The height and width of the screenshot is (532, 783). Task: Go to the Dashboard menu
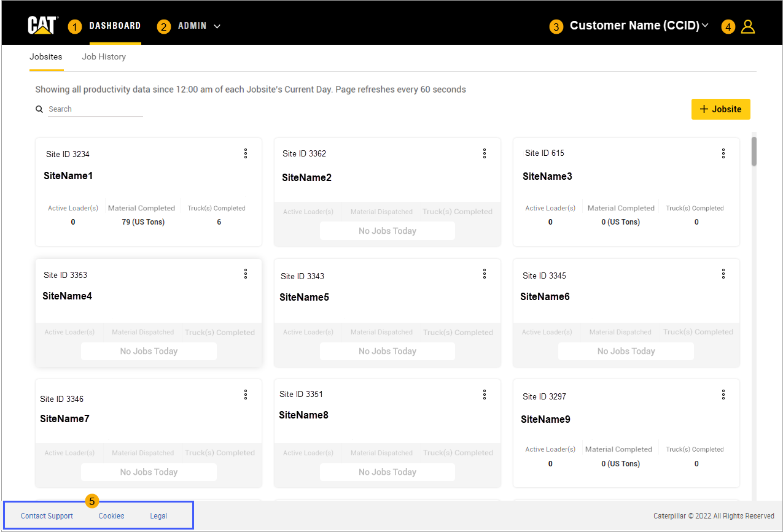coord(115,26)
